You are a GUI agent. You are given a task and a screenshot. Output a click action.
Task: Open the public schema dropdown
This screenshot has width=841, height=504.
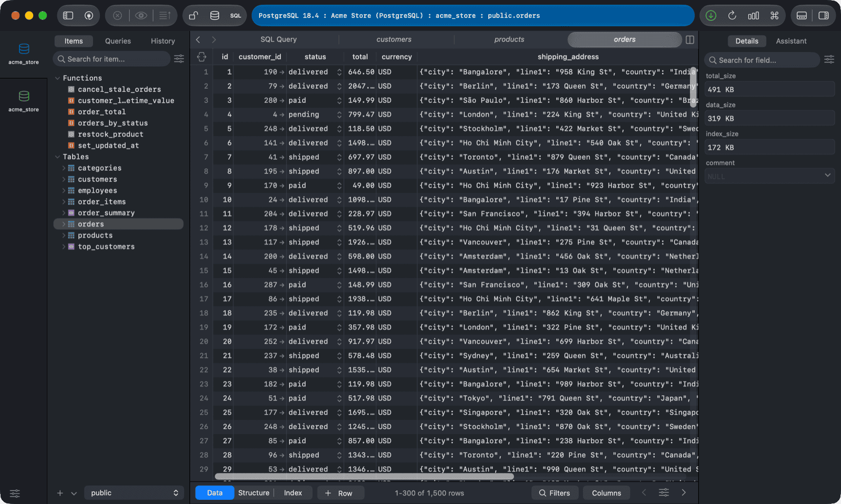click(x=134, y=493)
